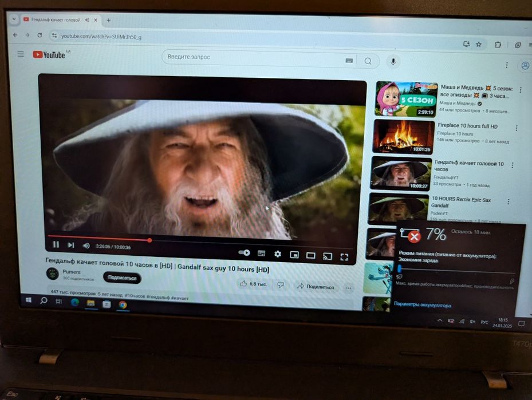532x400 pixels.
Task: Click the Подписаться subscribe button
Action: [122, 278]
